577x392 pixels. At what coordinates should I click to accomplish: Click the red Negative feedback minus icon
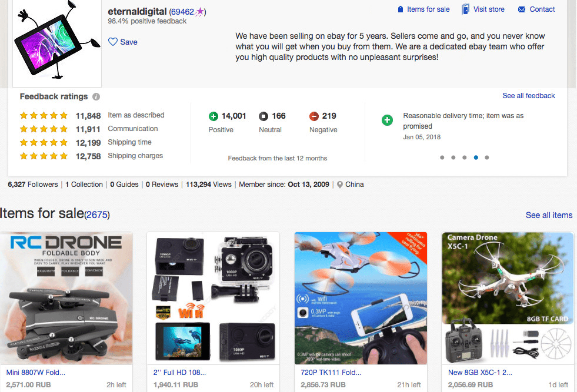[x=314, y=116]
